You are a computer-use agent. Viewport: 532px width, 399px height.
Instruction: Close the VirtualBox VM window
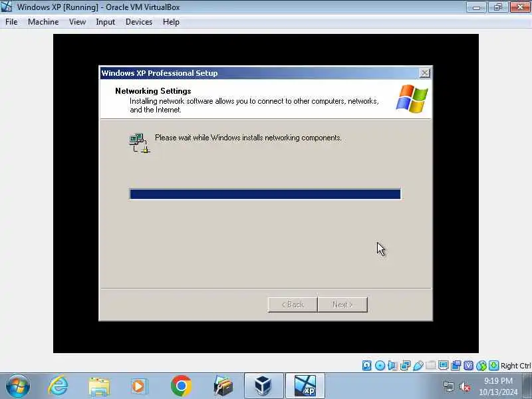point(520,7)
